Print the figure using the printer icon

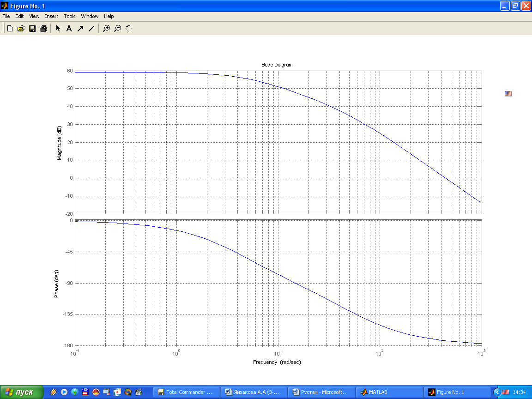[43, 29]
